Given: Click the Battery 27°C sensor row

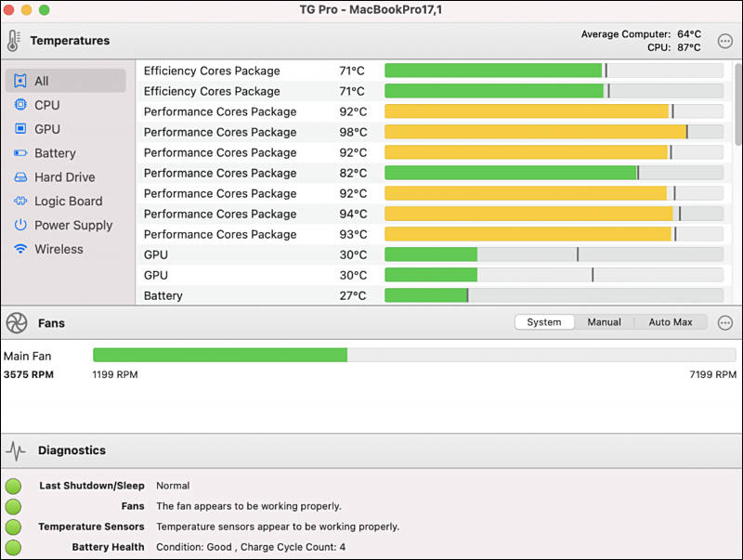Looking at the screenshot, I should [434, 295].
